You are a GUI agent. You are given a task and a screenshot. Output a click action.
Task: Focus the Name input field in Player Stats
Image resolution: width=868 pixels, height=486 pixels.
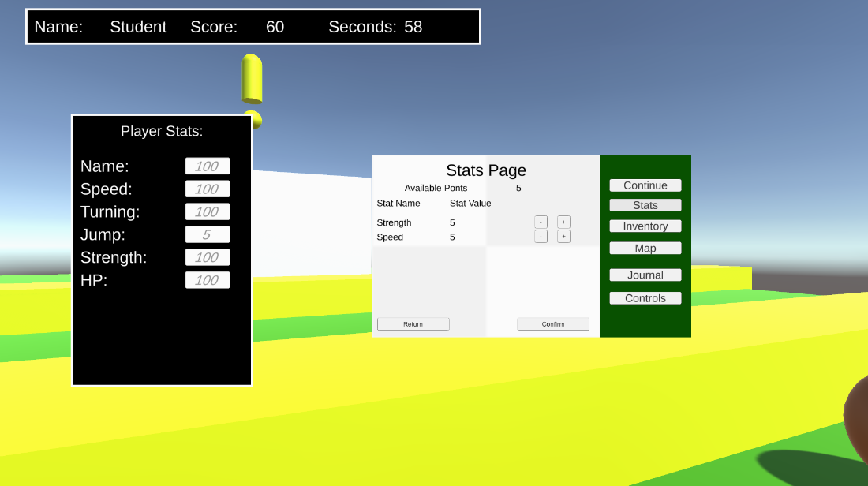point(208,166)
